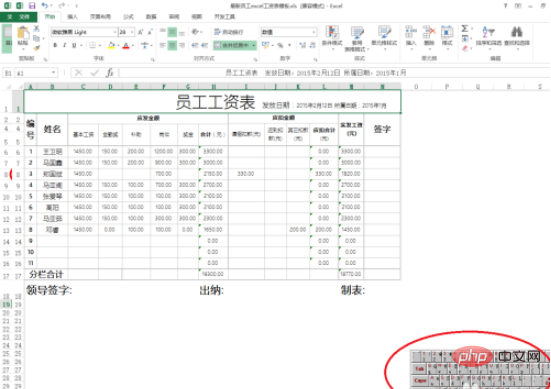Image resolution: width=551 pixels, height=389 pixels.
Task: Switch to the Developer tab
Action: (x=225, y=17)
